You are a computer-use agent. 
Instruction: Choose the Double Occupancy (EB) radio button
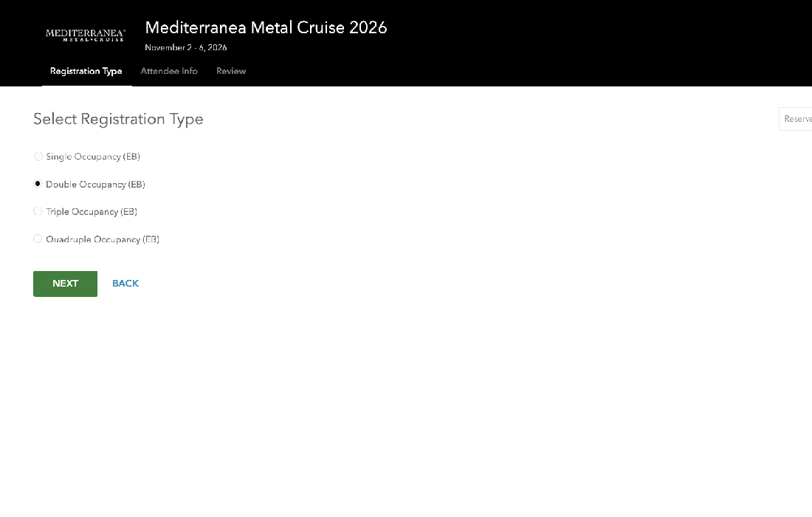(x=38, y=184)
